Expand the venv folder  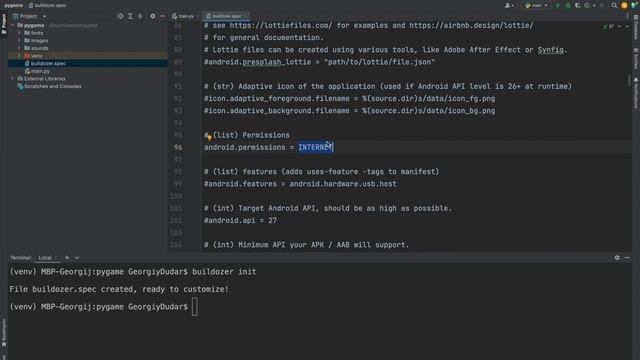[x=19, y=56]
